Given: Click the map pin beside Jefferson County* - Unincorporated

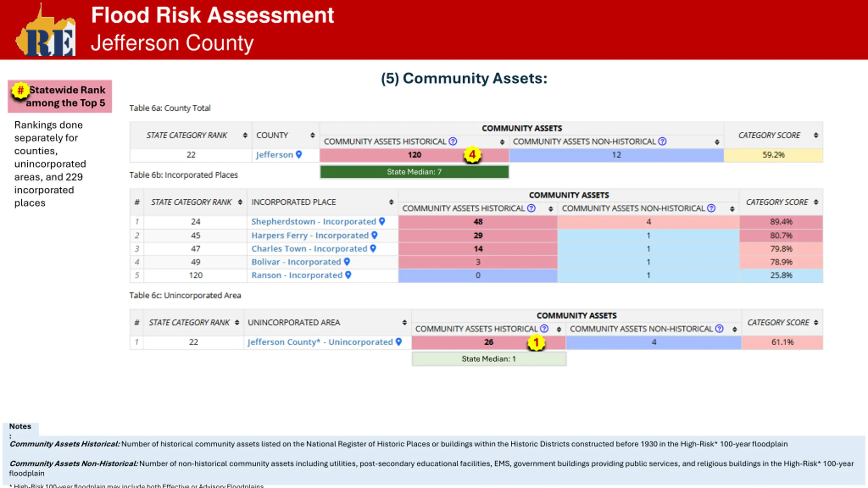Looking at the screenshot, I should (399, 342).
